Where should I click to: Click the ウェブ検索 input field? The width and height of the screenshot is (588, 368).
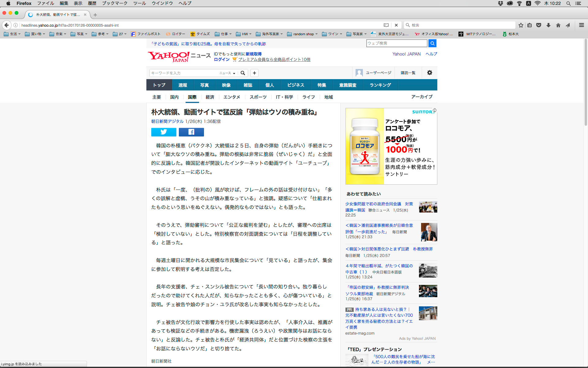pos(396,43)
